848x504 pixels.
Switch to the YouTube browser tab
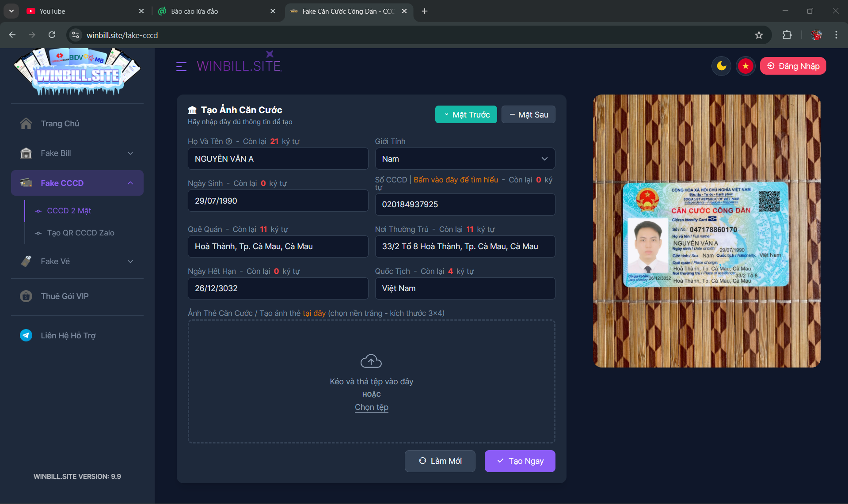[x=84, y=11]
